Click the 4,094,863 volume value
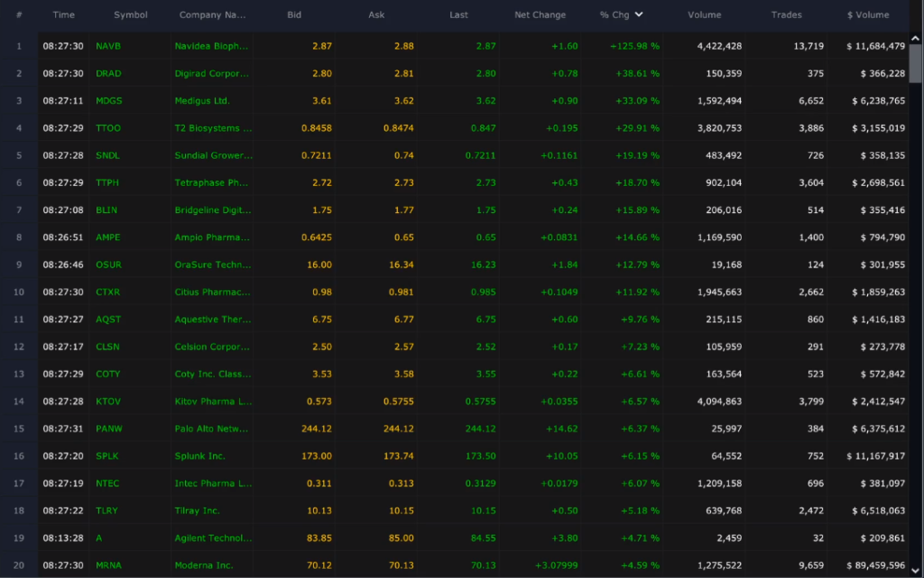This screenshot has height=578, width=924. coord(719,402)
